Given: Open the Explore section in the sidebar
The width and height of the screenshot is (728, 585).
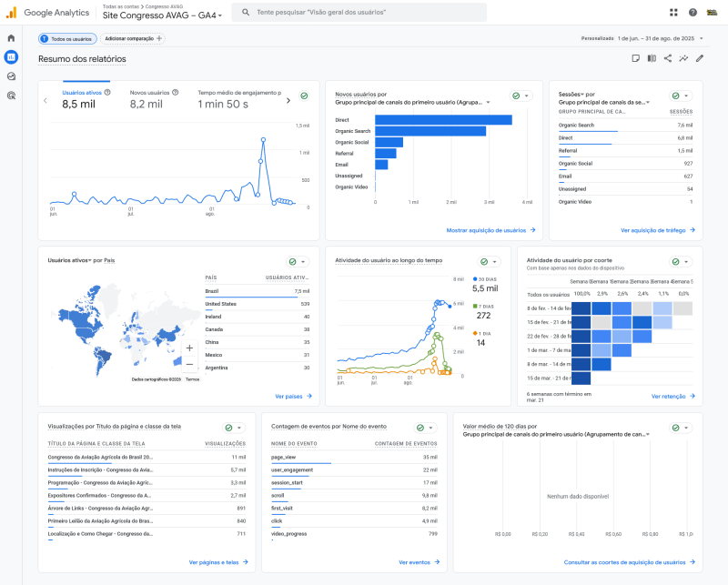Looking at the screenshot, I should click(x=11, y=76).
